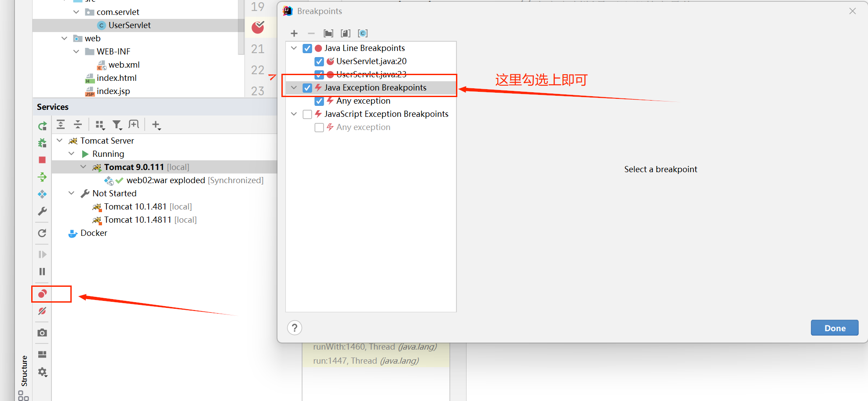Open the Filter menu in Services toolbar

pyautogui.click(x=117, y=125)
